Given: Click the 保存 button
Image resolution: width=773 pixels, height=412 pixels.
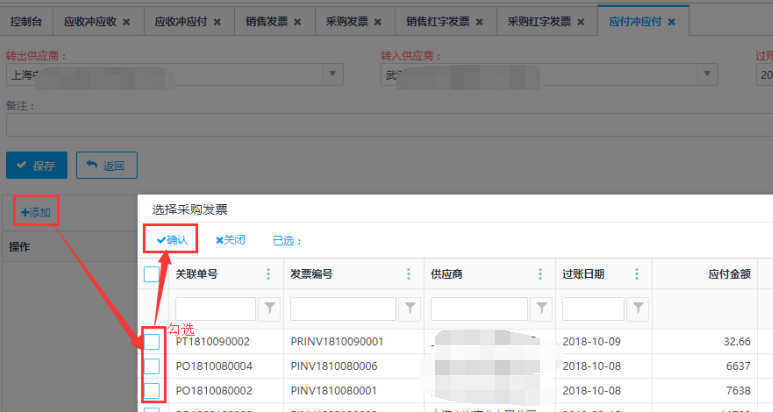Looking at the screenshot, I should pyautogui.click(x=37, y=165).
